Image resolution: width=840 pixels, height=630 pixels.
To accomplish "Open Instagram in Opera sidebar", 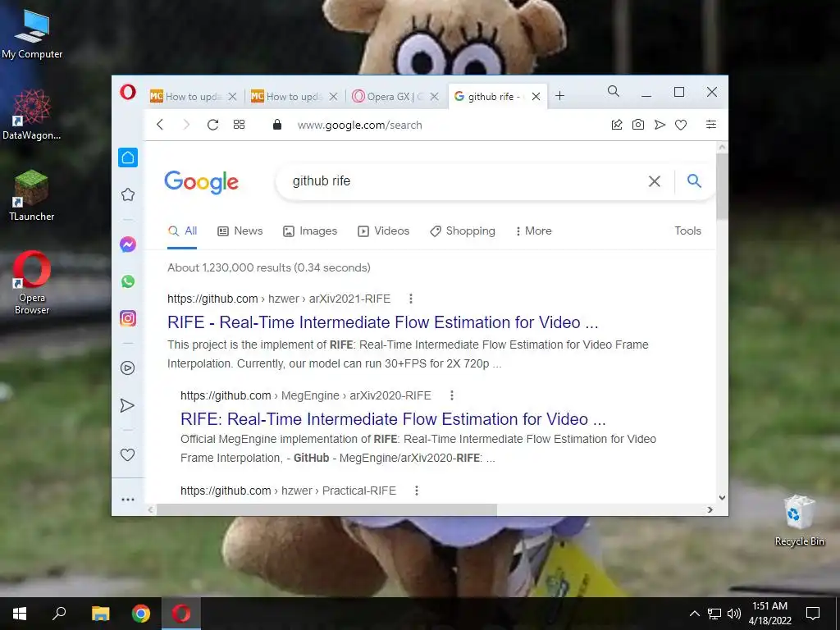I will coord(127,318).
